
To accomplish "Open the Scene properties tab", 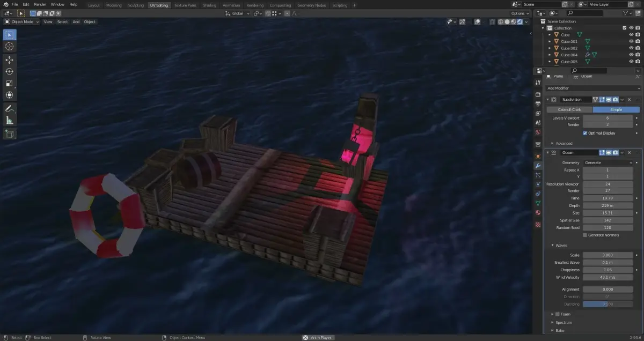I will (538, 123).
